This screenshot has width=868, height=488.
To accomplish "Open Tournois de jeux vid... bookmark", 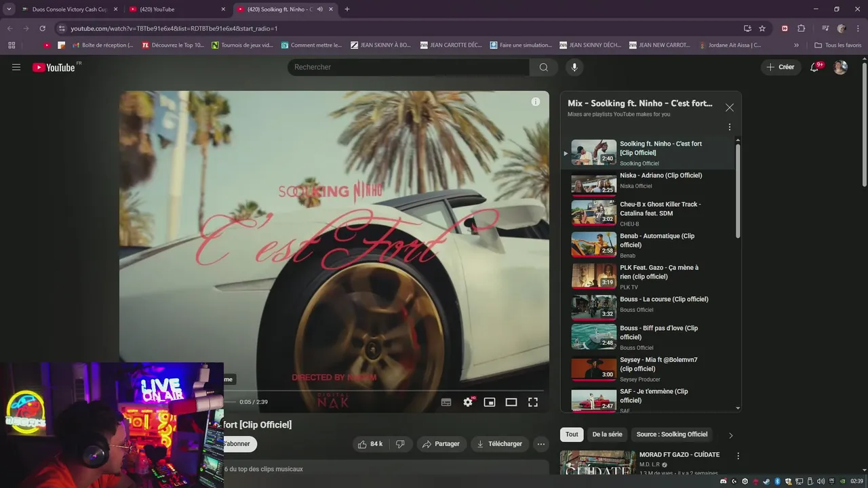I will click(242, 45).
